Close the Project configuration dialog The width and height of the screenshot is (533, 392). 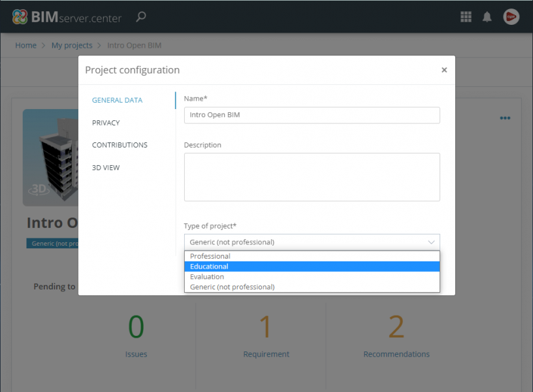pos(444,70)
